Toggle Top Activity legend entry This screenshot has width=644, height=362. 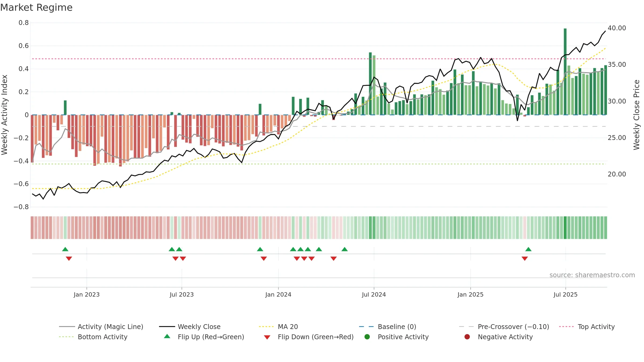(x=587, y=327)
